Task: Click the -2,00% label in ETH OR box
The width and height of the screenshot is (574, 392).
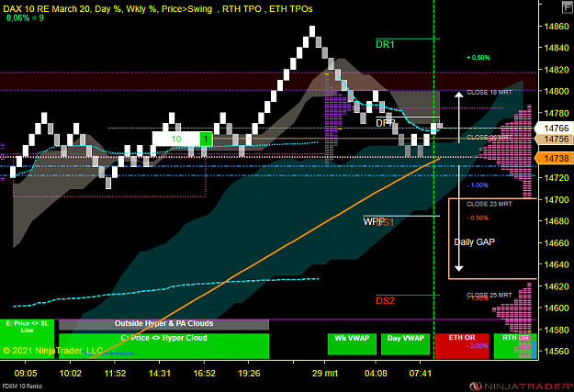Action: point(478,346)
